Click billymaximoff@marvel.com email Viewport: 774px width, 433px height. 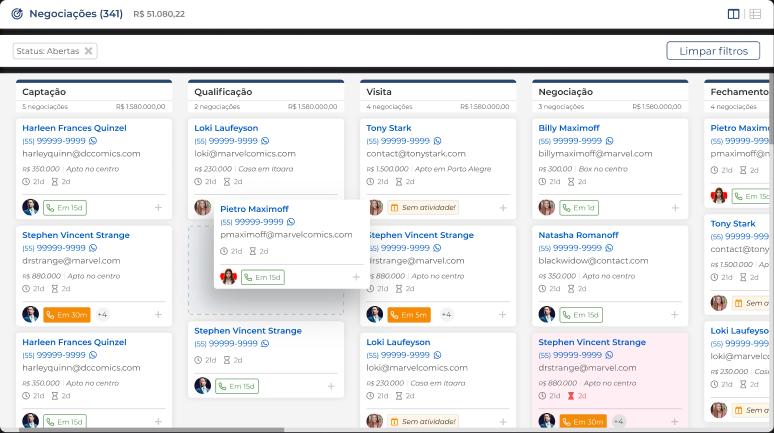click(595, 154)
